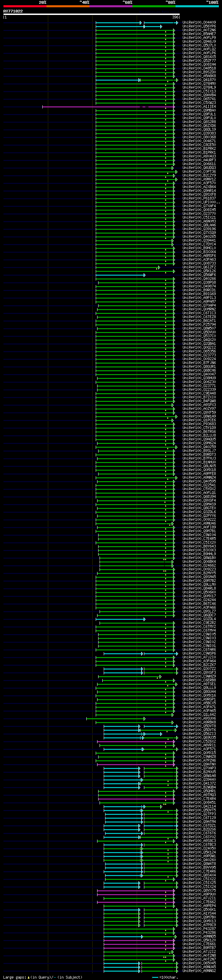Select hit label UniRef100_Q9FUL1
222x980 pixels.
[199, 114]
